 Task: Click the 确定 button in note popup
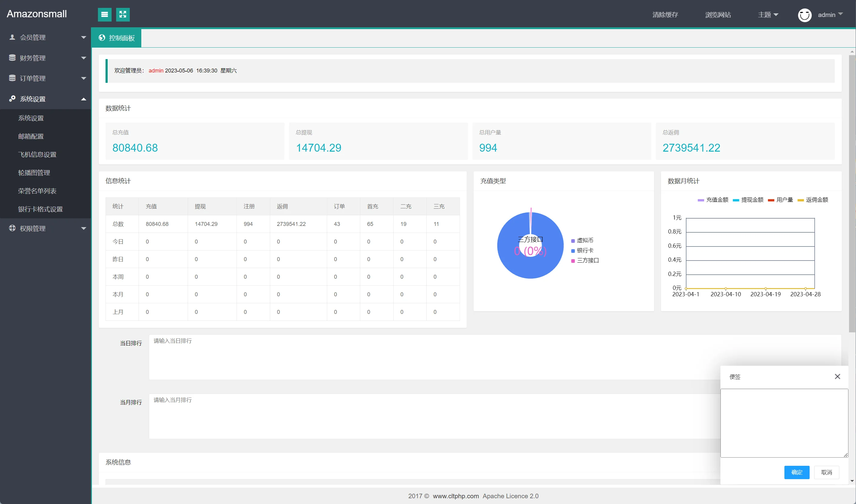[x=797, y=472]
